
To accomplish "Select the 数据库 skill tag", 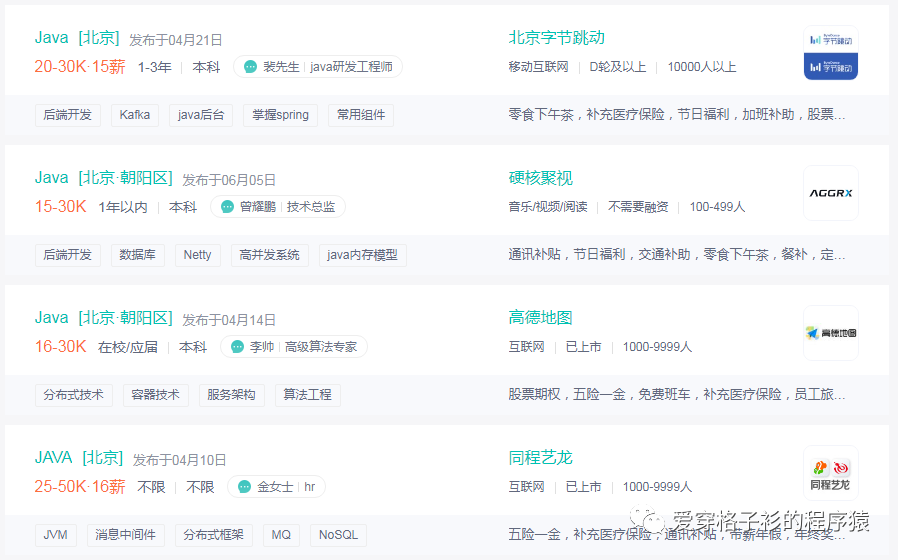I will pos(137,255).
